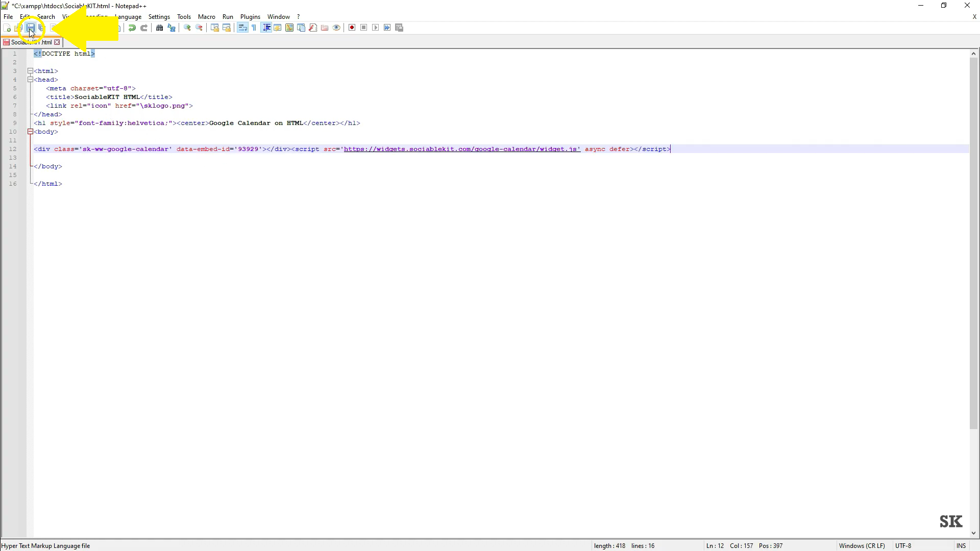980x551 pixels.
Task: Open the Settings menu
Action: coord(159,17)
